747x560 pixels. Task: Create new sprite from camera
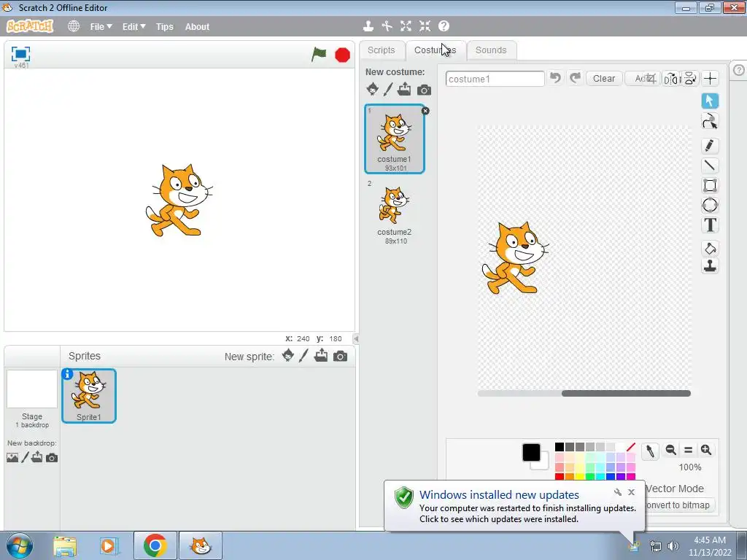click(340, 356)
